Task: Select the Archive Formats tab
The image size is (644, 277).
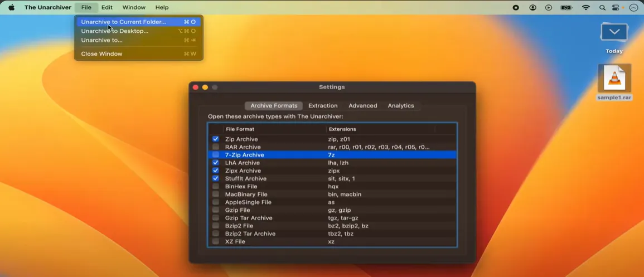Action: click(274, 105)
